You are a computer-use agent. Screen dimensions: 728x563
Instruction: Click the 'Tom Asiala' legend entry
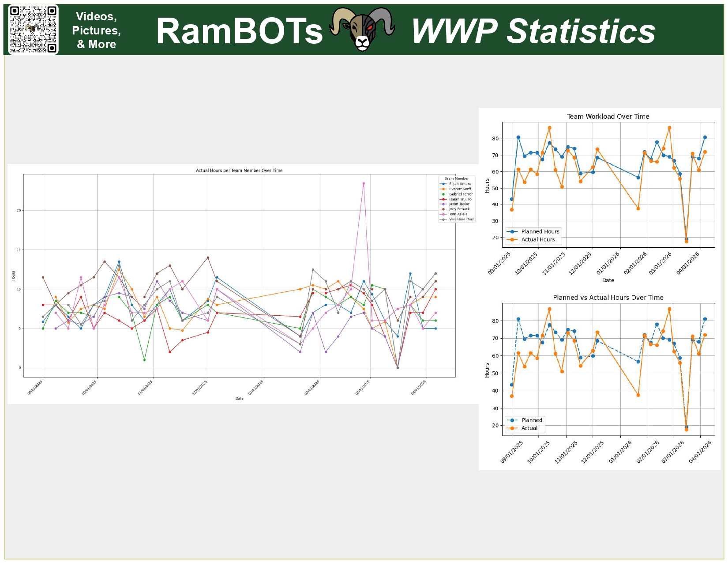coord(454,214)
